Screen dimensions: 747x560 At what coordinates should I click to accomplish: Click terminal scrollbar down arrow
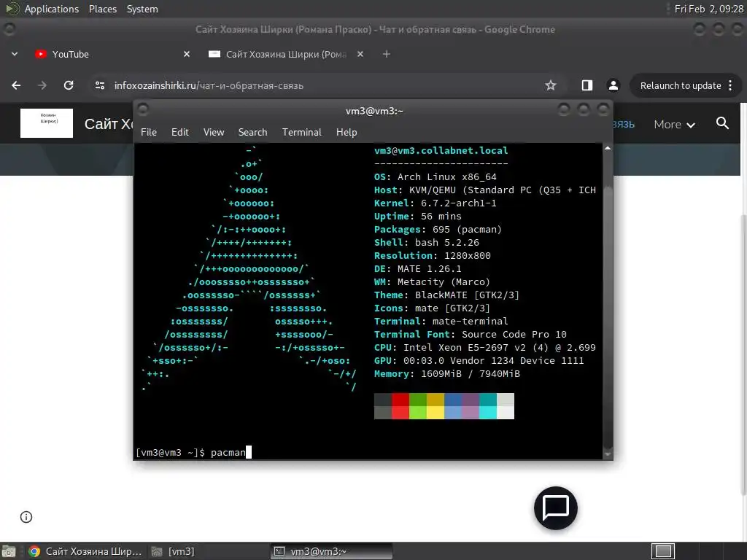[x=608, y=455]
